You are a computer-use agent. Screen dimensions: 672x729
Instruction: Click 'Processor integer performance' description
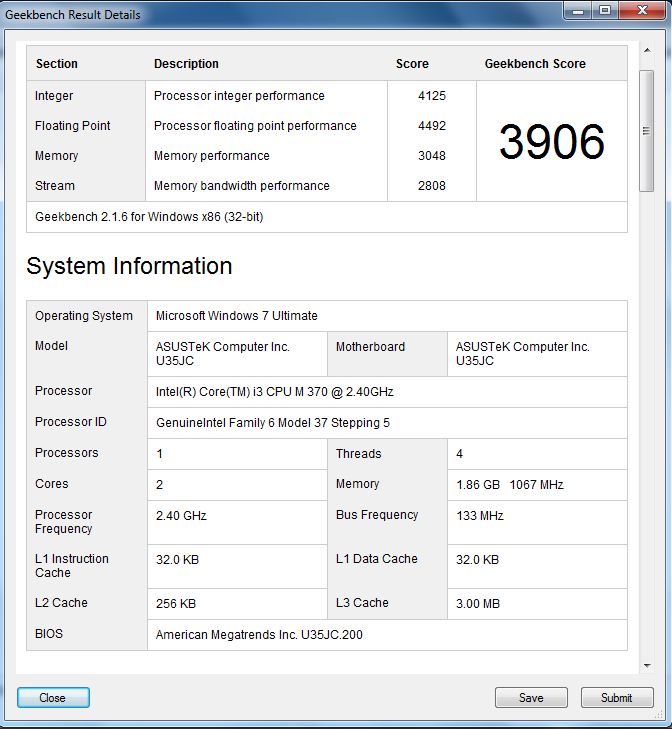coord(239,96)
